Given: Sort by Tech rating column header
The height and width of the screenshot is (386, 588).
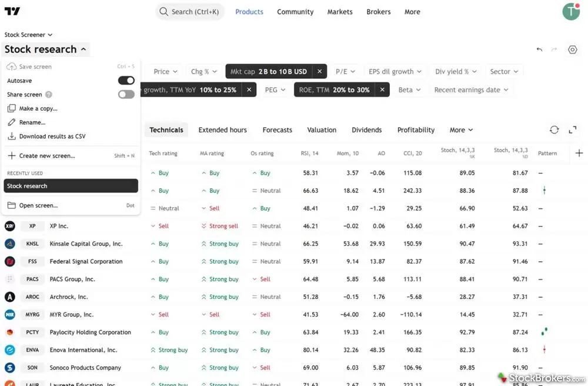Looking at the screenshot, I should point(163,153).
